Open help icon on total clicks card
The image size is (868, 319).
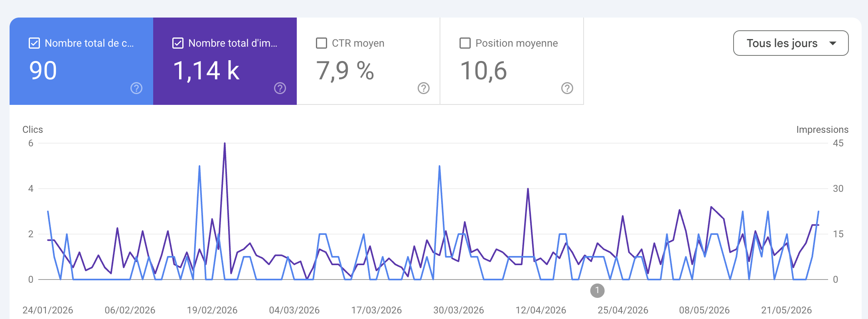[136, 88]
